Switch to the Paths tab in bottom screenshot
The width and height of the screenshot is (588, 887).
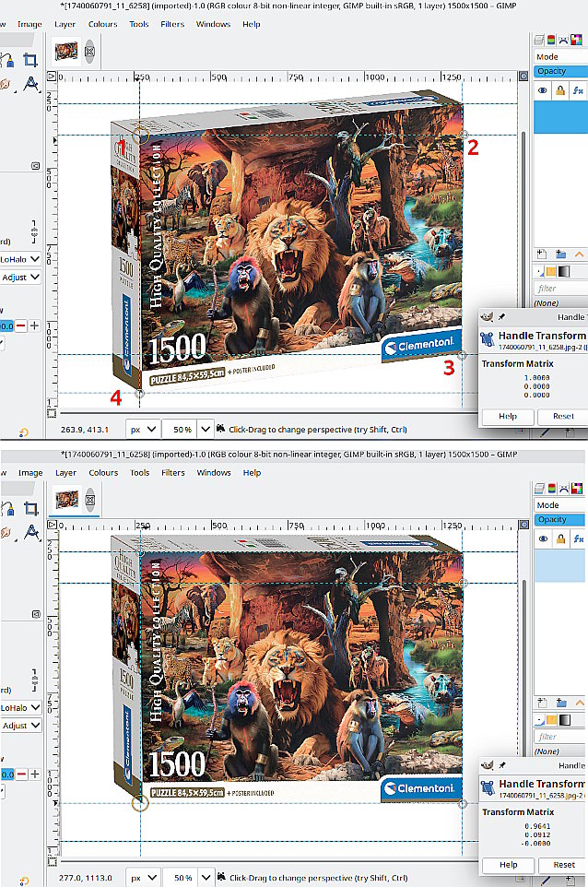point(564,488)
